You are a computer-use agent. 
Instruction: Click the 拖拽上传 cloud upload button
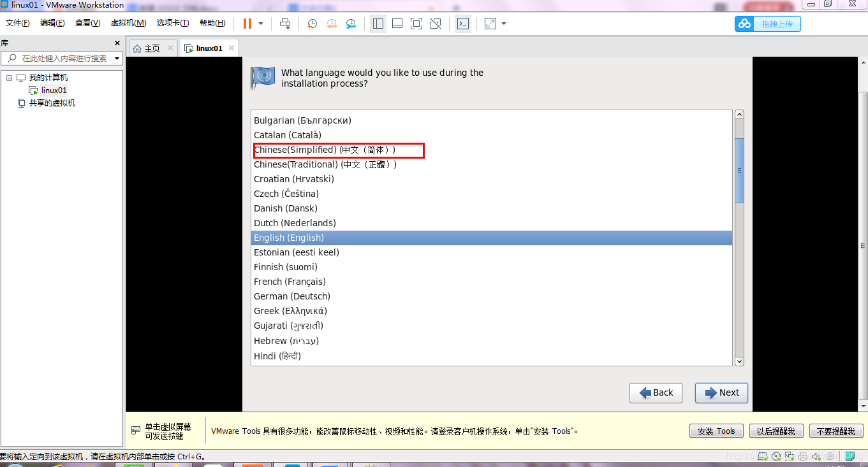(768, 24)
